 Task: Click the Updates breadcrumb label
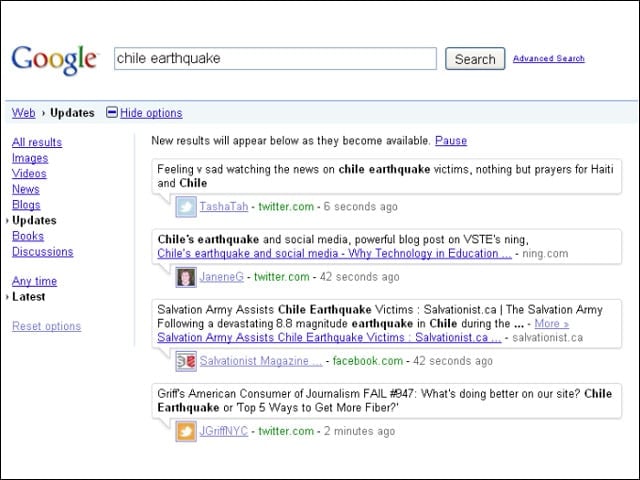pos(72,113)
